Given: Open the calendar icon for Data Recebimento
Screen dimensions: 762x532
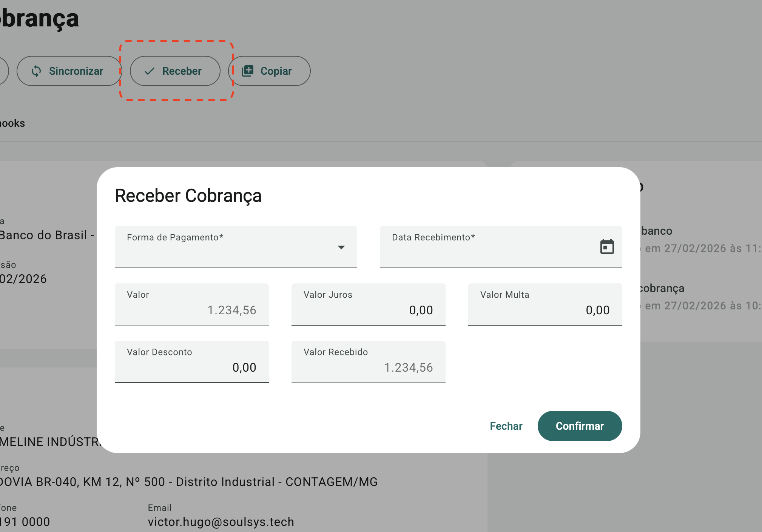Looking at the screenshot, I should pos(607,247).
